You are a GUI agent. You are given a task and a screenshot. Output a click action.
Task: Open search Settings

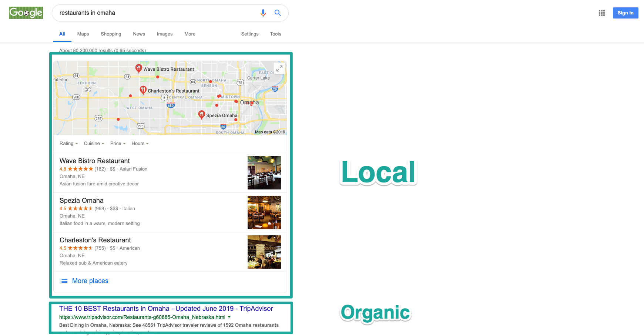click(250, 34)
